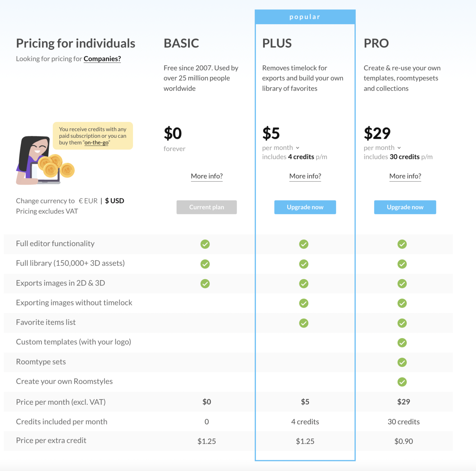This screenshot has height=471, width=476.
Task: Click PRO Roomtype sets checkmark icon
Action: click(x=402, y=362)
